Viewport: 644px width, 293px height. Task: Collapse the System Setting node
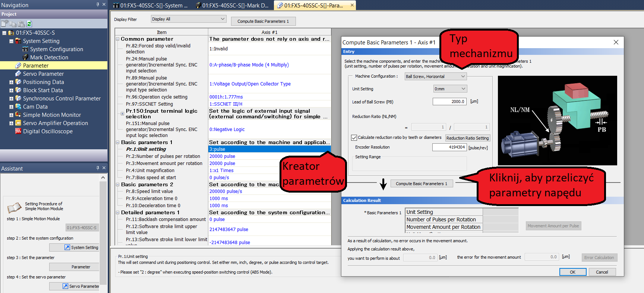tap(11, 41)
